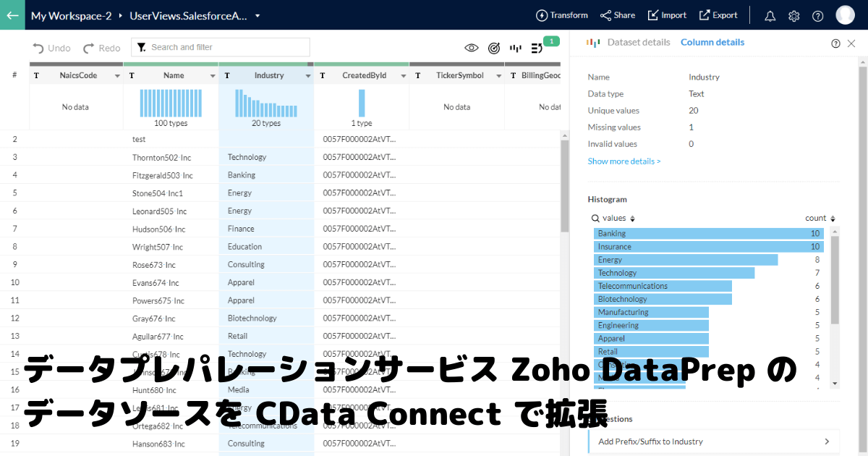The height and width of the screenshot is (456, 868).
Task: Click the help question mark icon
Action: pos(817,15)
